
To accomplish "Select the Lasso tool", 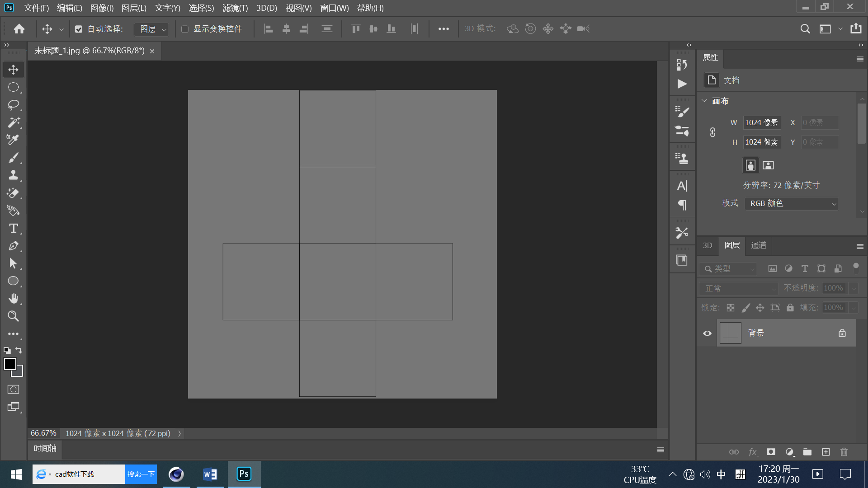I will (x=13, y=105).
